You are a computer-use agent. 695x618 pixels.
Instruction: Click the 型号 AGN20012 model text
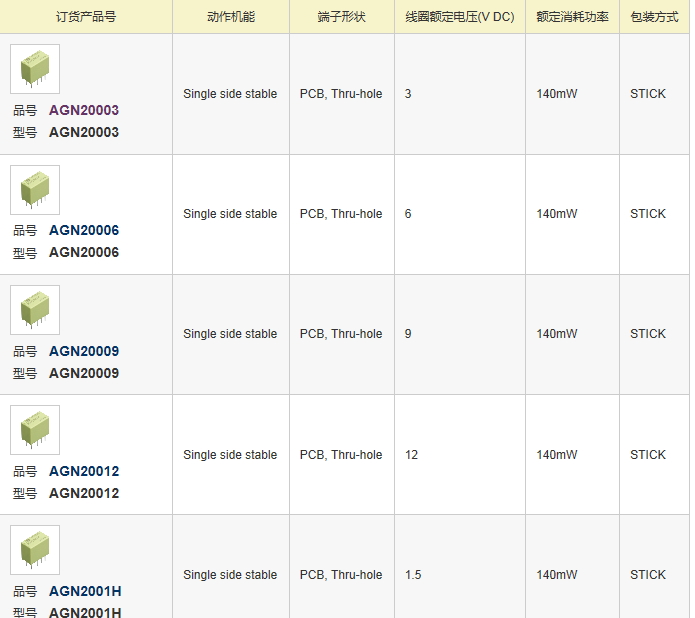click(84, 493)
